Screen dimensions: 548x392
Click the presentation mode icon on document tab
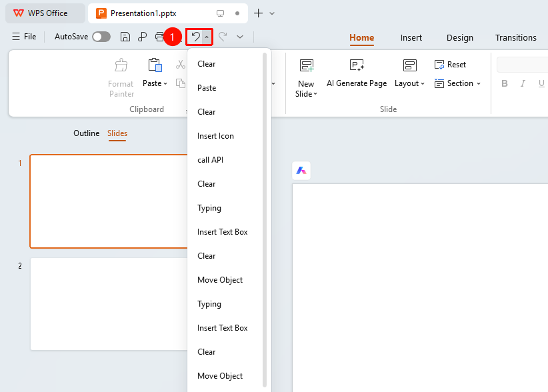220,13
